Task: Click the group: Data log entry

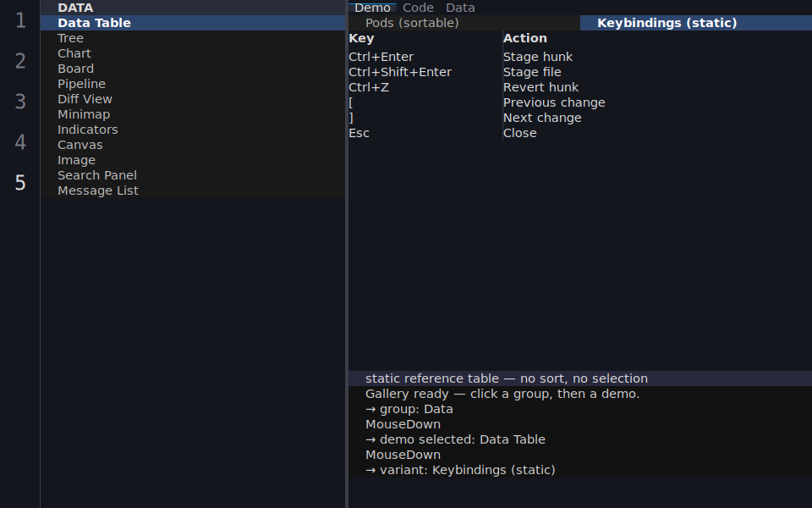Action: point(580,409)
